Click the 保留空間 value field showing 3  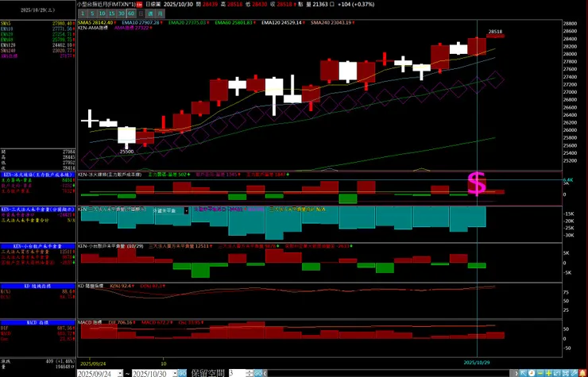tap(237, 373)
